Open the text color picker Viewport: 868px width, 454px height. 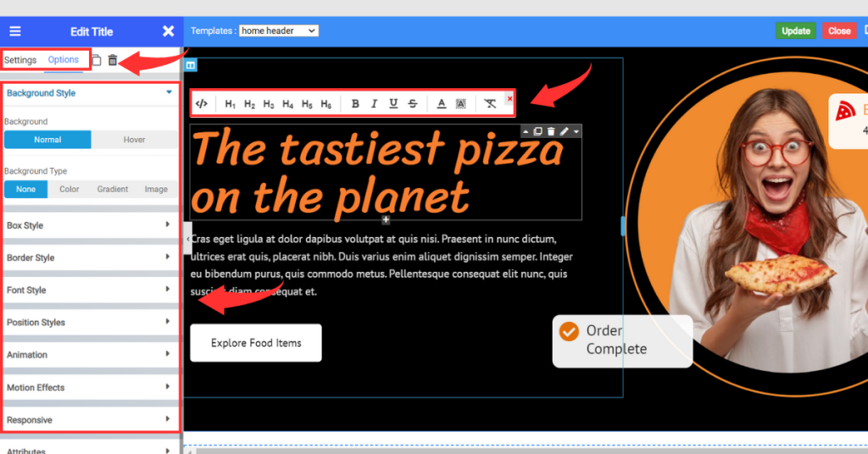(x=441, y=103)
